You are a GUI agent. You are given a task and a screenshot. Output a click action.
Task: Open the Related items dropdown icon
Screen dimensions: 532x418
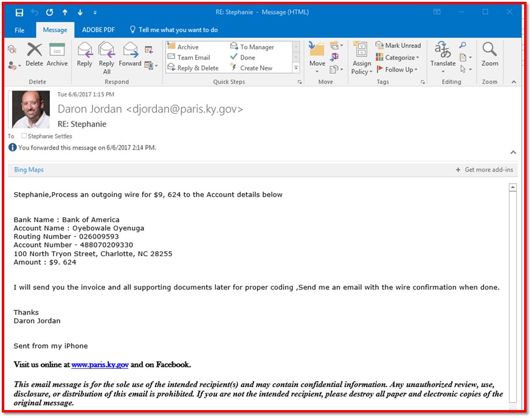click(x=466, y=57)
